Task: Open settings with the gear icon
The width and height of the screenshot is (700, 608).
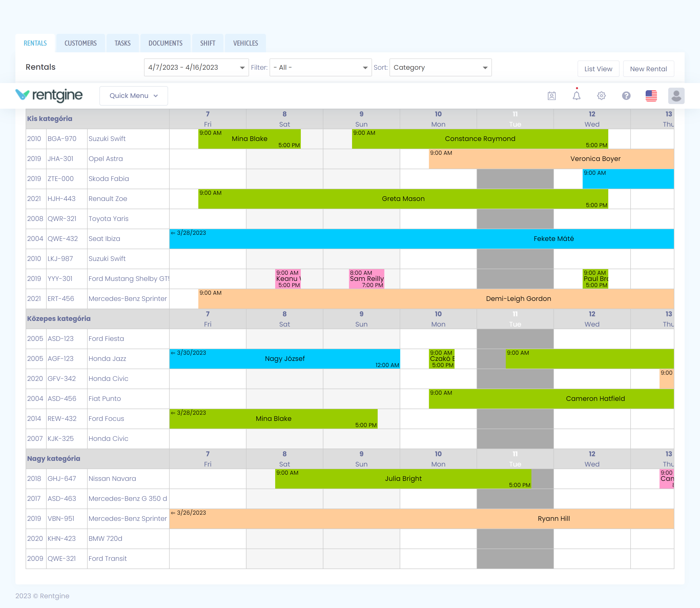Action: tap(601, 96)
